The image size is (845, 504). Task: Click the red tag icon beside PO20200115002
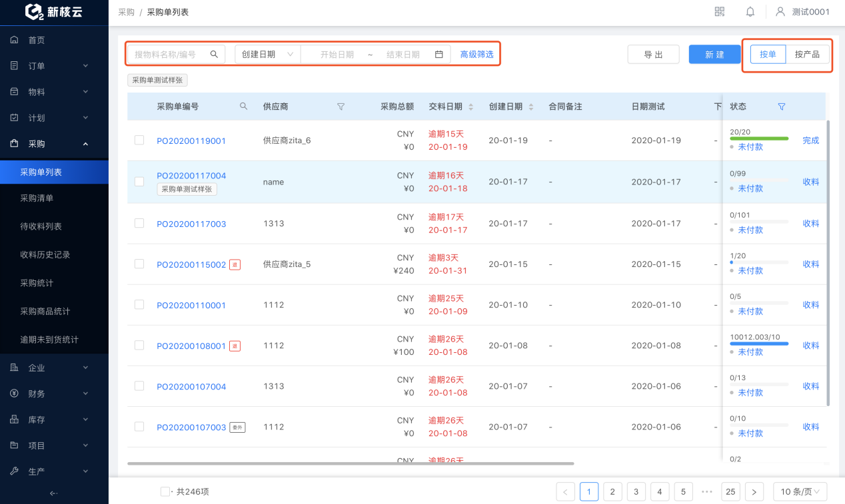coord(235,264)
